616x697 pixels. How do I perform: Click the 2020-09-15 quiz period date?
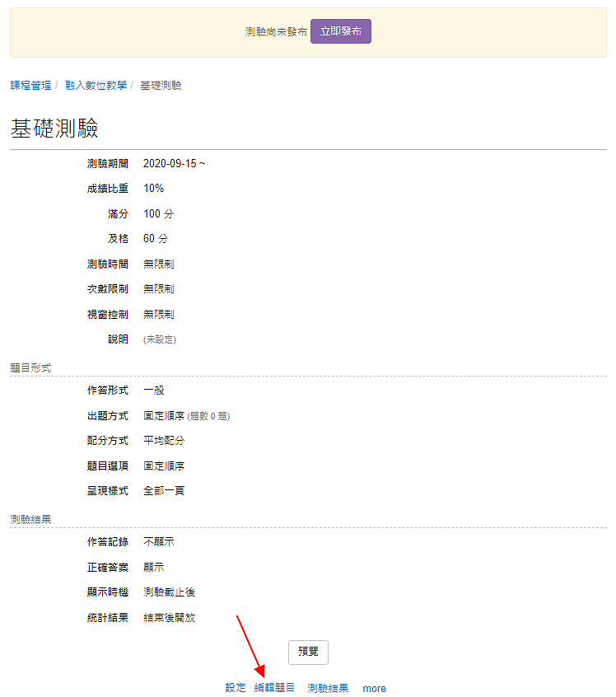(x=170, y=164)
